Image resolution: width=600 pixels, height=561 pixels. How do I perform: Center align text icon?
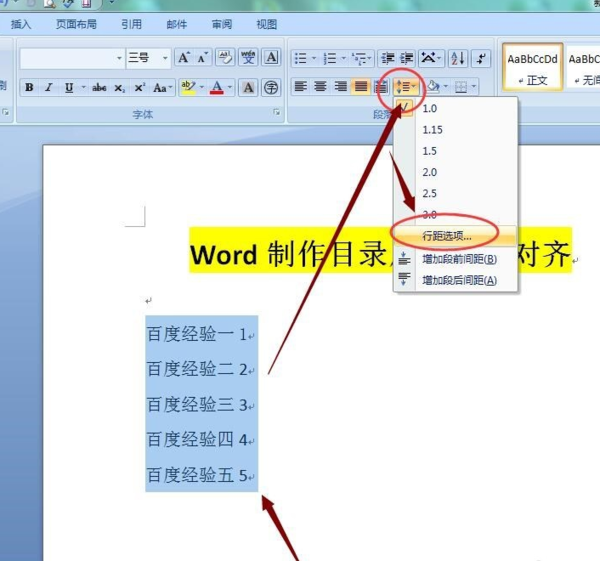click(320, 86)
